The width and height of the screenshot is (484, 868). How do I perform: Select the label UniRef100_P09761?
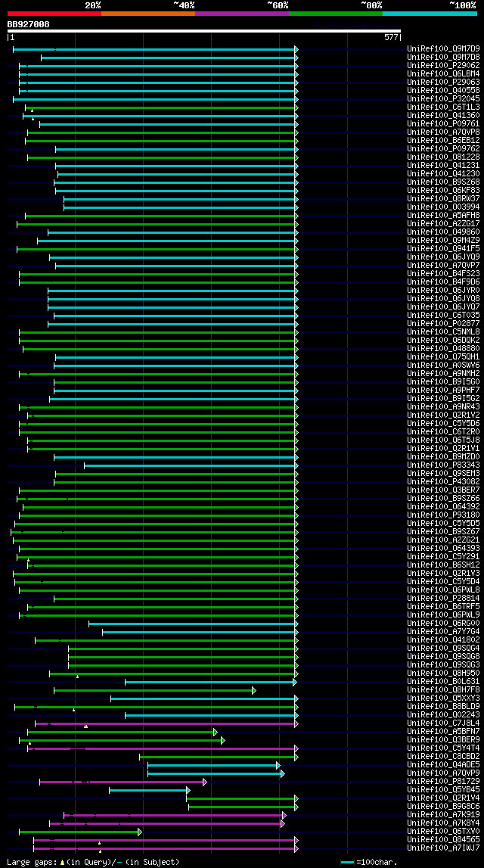click(x=443, y=123)
